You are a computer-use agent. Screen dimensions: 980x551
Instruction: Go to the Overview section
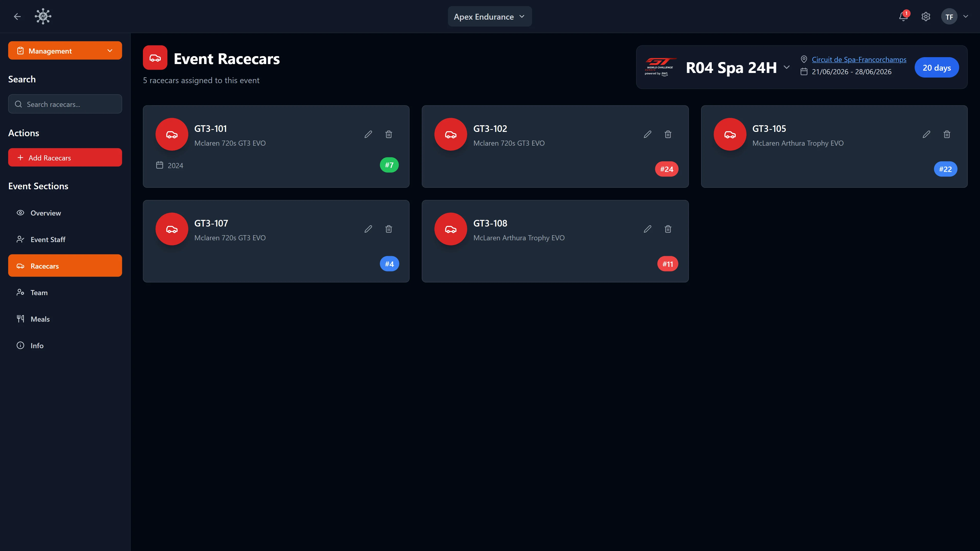[x=65, y=213]
